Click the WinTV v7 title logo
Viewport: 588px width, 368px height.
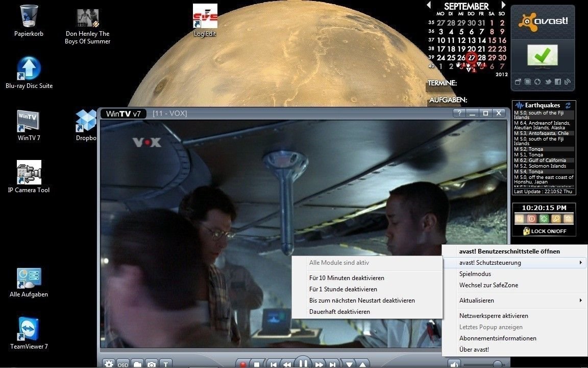124,113
